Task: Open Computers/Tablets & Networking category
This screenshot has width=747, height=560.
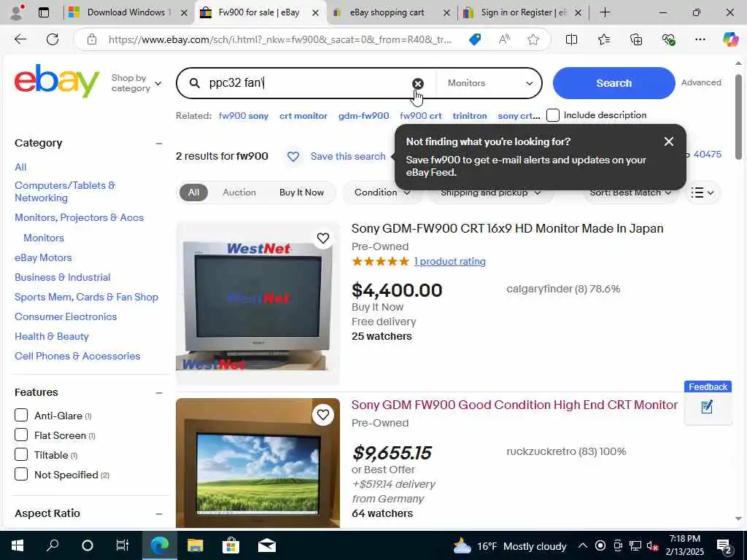Action: click(x=65, y=192)
